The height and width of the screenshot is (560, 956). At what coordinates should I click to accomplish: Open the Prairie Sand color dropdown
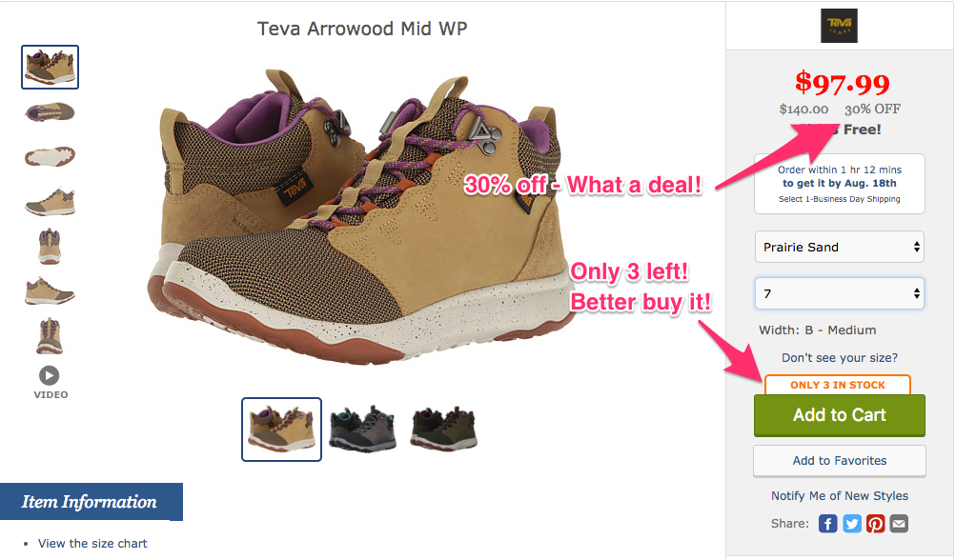coord(840,247)
